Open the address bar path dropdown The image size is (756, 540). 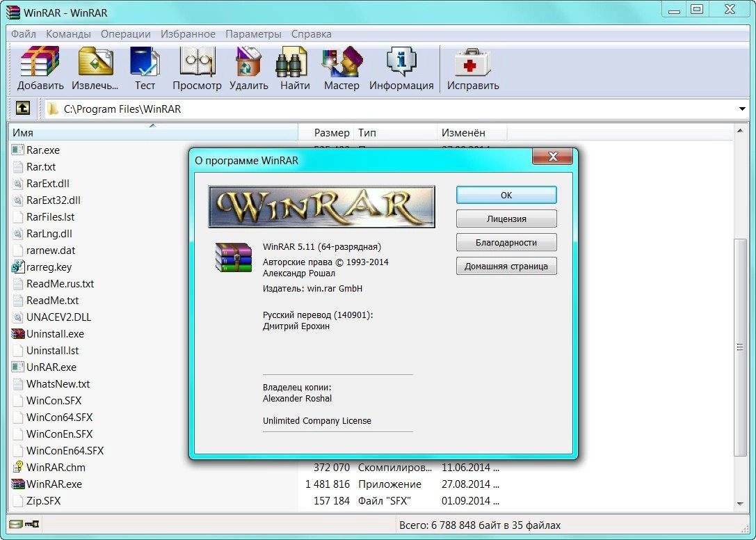[742, 109]
